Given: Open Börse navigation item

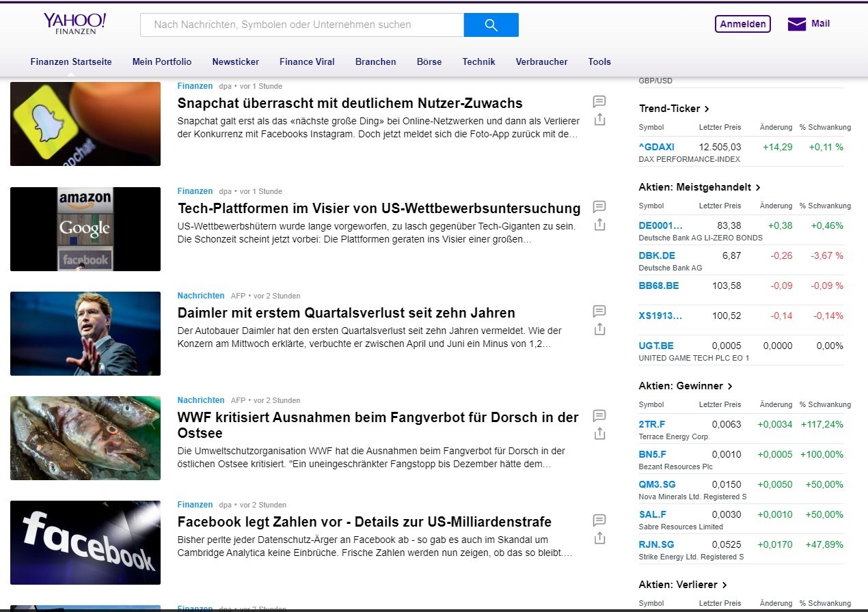Looking at the screenshot, I should point(429,61).
